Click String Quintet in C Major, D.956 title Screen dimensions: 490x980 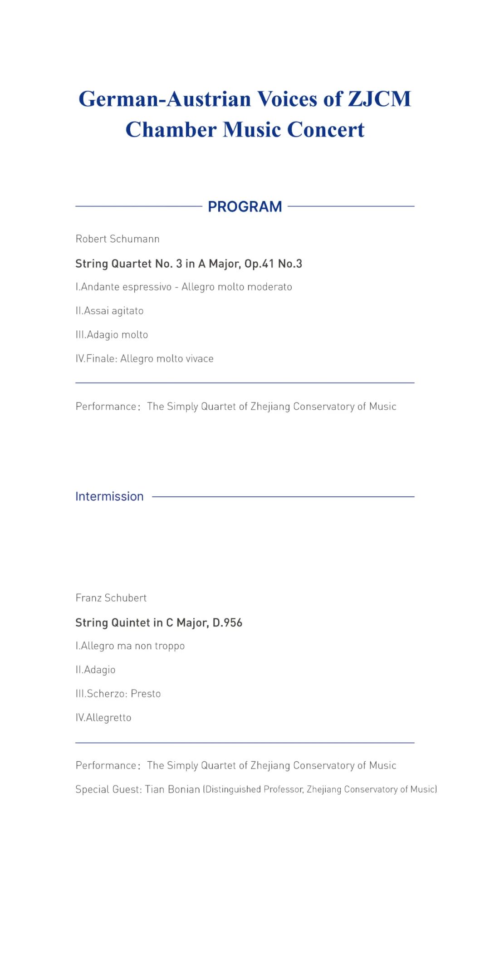(159, 622)
